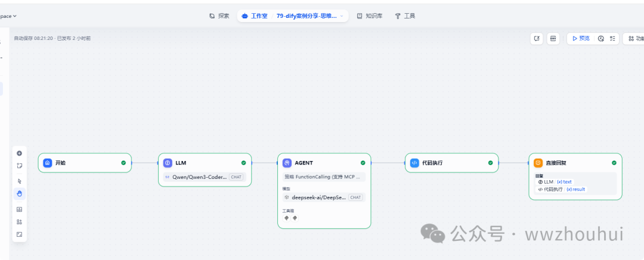644x260 pixels.
Task: Click the 直接回复 answer node icon
Action: coord(538,163)
